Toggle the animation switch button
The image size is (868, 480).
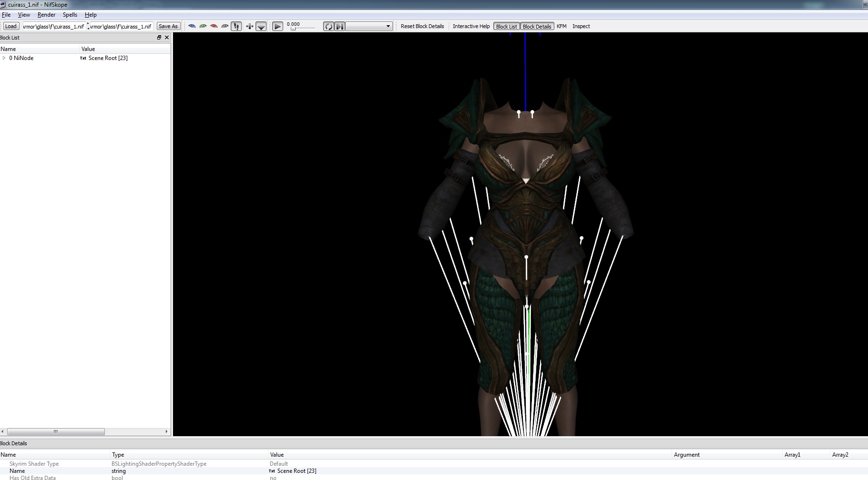click(x=340, y=26)
